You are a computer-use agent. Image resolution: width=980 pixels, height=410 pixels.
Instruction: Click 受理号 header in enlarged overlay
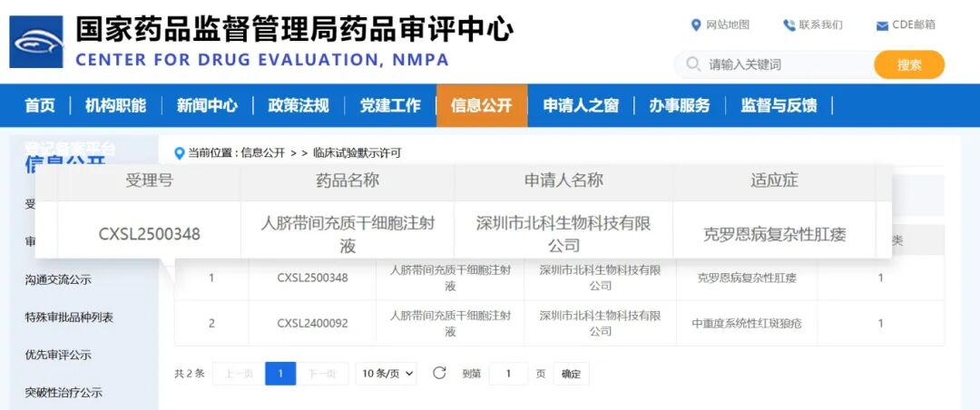tap(149, 181)
